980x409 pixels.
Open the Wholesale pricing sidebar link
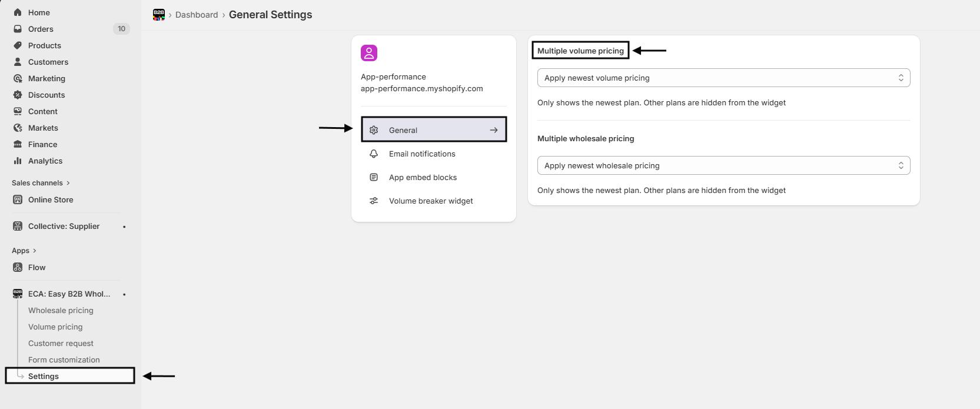click(x=61, y=310)
